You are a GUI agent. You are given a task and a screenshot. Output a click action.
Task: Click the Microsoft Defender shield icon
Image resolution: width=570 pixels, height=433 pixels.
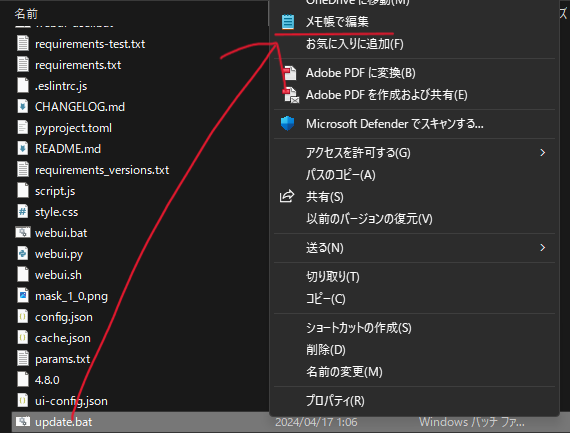287,124
